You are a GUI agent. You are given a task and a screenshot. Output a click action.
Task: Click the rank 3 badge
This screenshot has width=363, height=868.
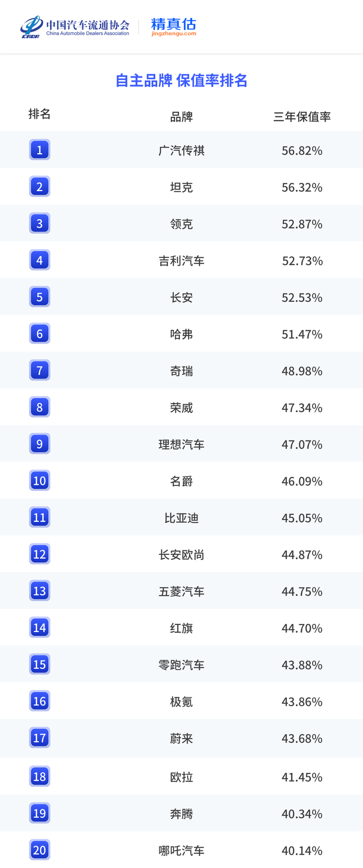[40, 223]
